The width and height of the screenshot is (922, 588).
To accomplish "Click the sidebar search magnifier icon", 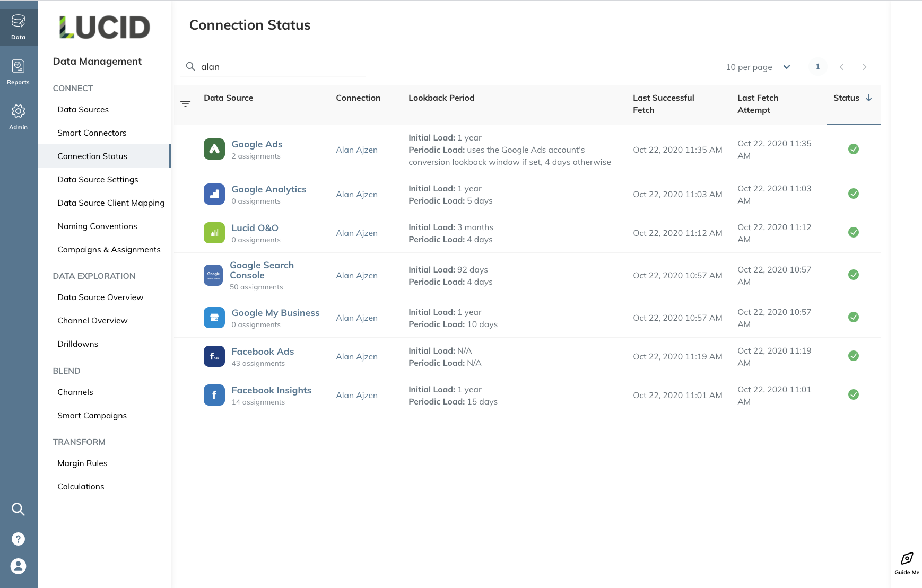I will 19,509.
